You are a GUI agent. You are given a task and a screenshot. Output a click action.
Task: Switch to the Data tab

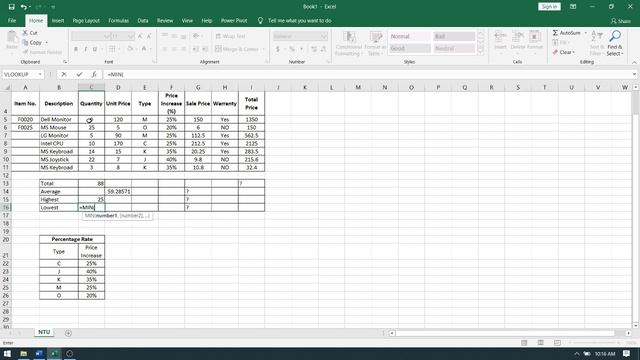coord(143,20)
